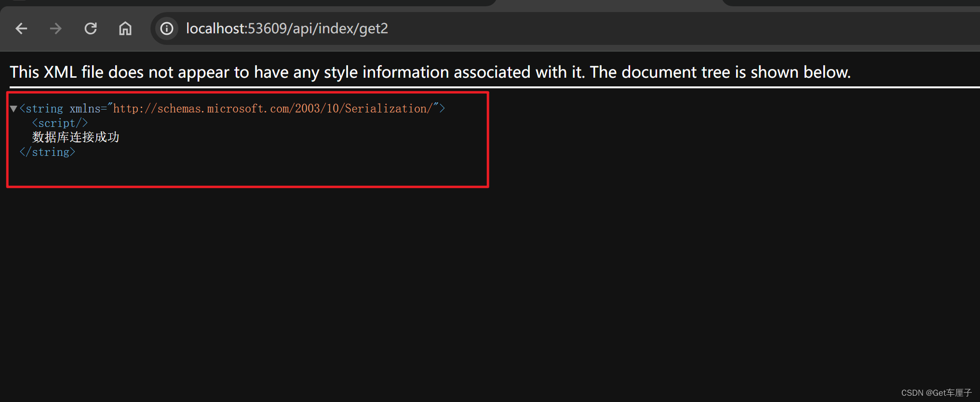Click the forward navigation arrow

(x=56, y=28)
